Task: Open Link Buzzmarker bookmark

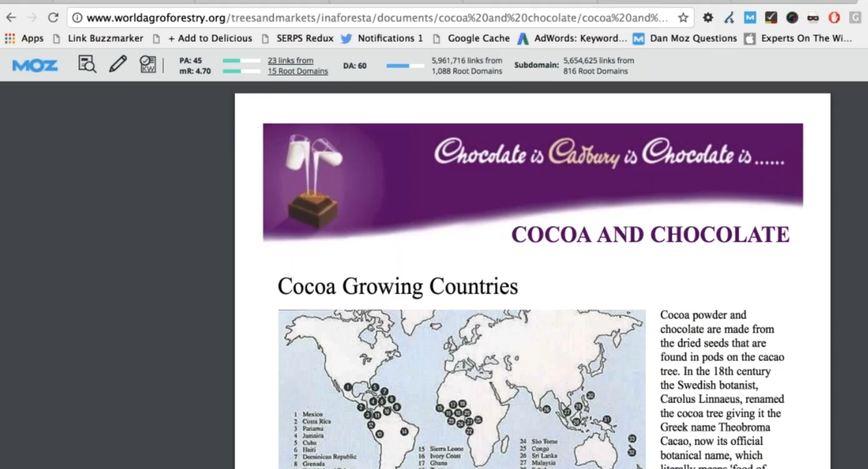Action: click(x=97, y=38)
